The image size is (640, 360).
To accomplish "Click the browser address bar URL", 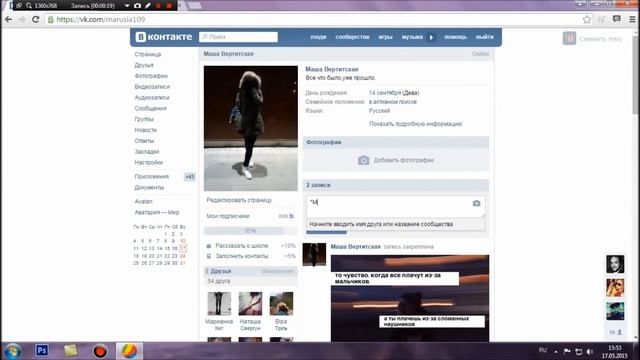I will (x=101, y=20).
